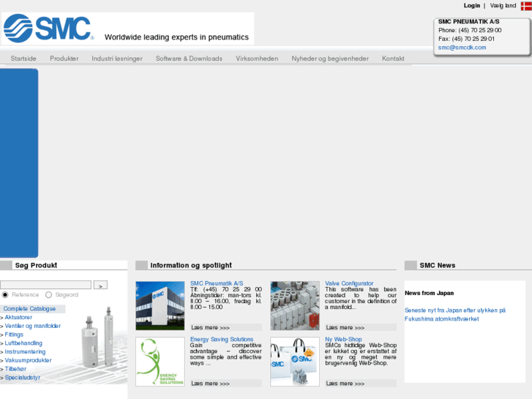Open the Valve Configurator link

[349, 283]
